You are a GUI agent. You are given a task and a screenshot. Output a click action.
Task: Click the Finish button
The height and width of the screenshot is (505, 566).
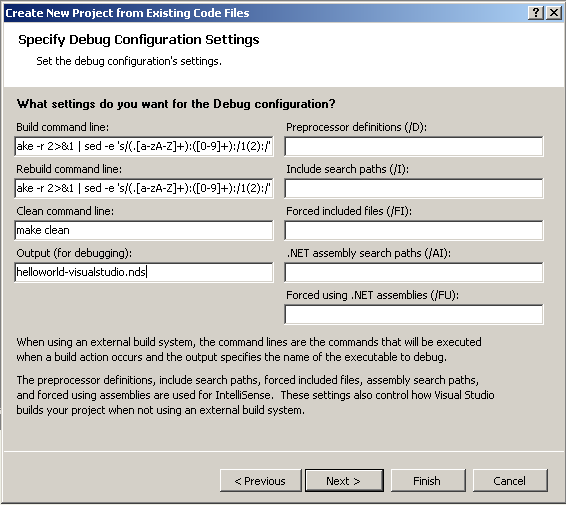[428, 480]
